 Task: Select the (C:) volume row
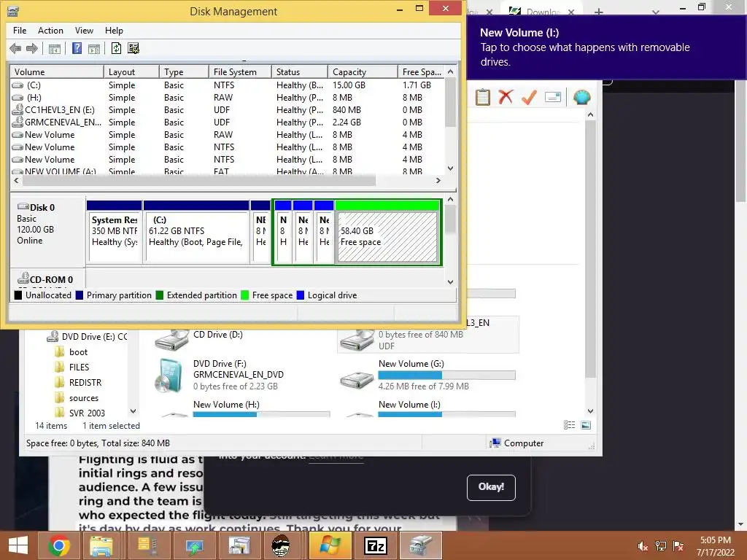(x=228, y=85)
